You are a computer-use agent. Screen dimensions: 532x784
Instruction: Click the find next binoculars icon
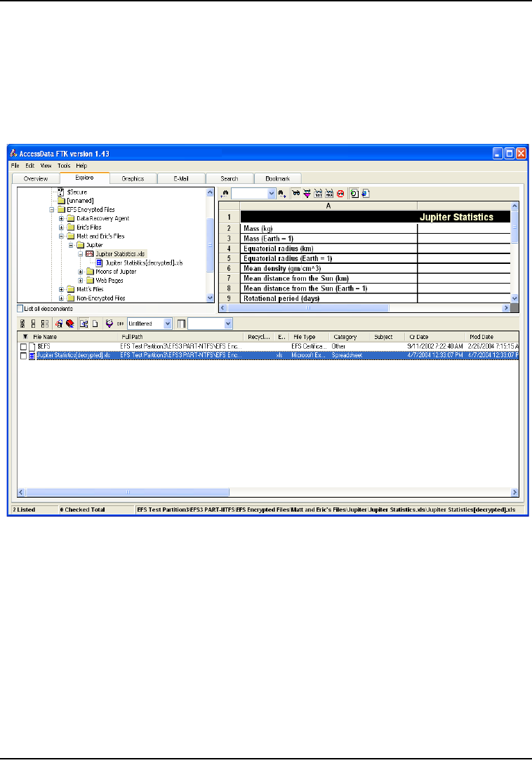click(x=282, y=194)
